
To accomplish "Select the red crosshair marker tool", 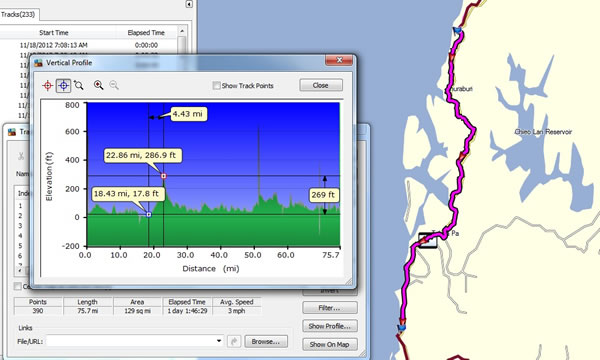I will coord(47,85).
